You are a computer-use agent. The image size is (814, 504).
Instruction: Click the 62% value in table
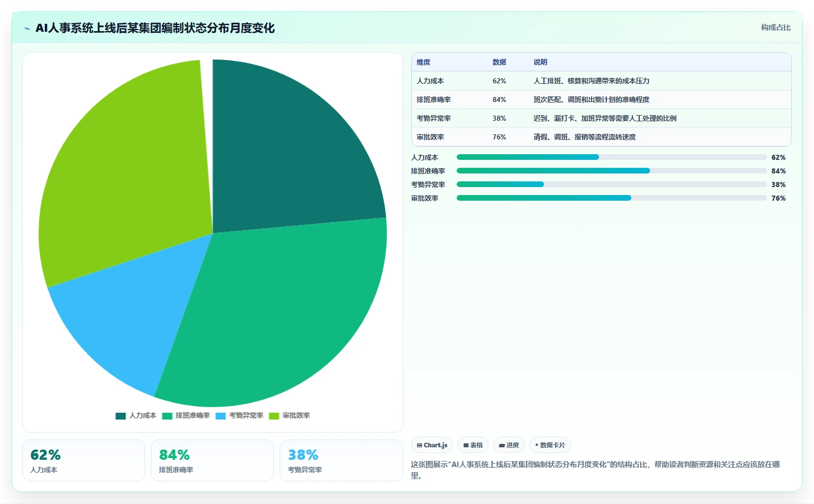(499, 81)
